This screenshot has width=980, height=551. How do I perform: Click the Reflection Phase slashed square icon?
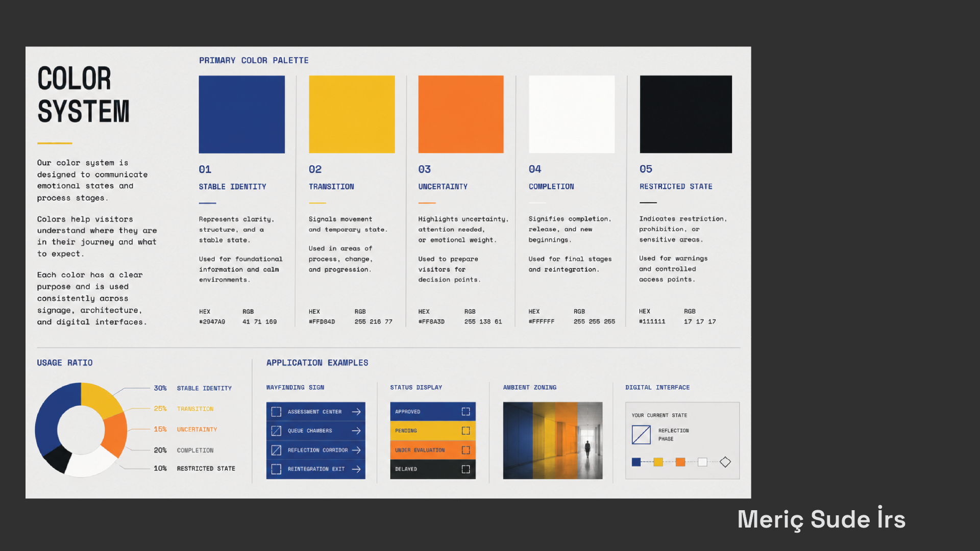[x=641, y=435]
